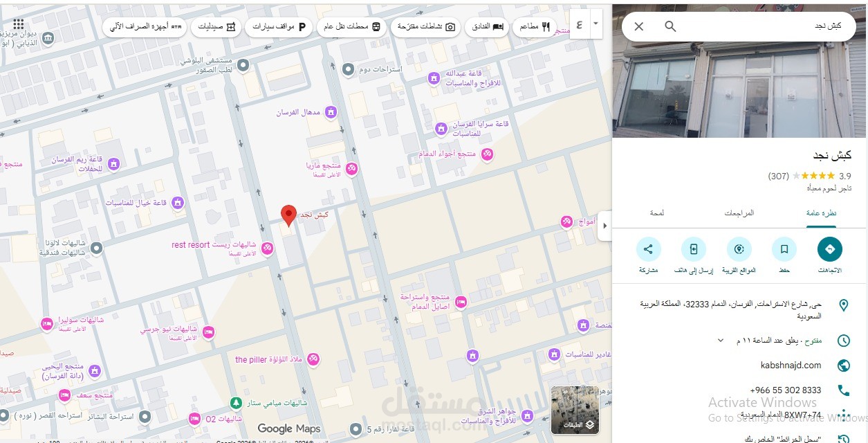Click the red pin for "كبش نجد"
The height and width of the screenshot is (443, 868).
click(x=288, y=216)
